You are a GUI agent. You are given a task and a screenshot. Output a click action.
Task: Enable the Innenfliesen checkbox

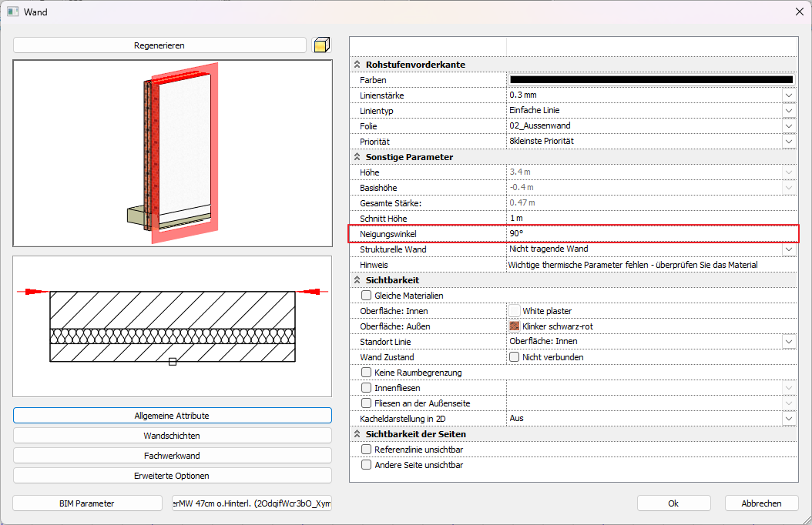(x=366, y=388)
